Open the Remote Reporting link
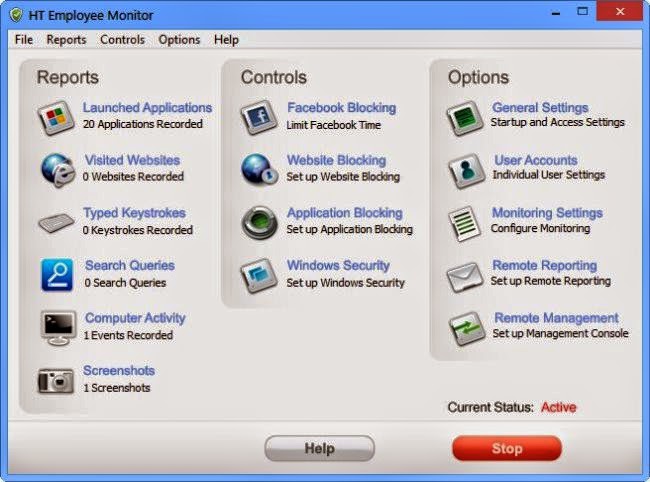This screenshot has width=650, height=482. 545,265
